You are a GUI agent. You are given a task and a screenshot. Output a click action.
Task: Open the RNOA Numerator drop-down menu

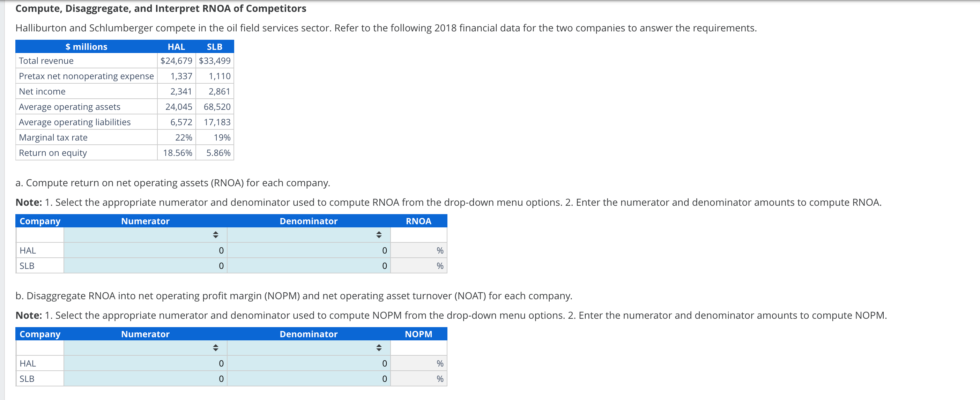click(215, 235)
